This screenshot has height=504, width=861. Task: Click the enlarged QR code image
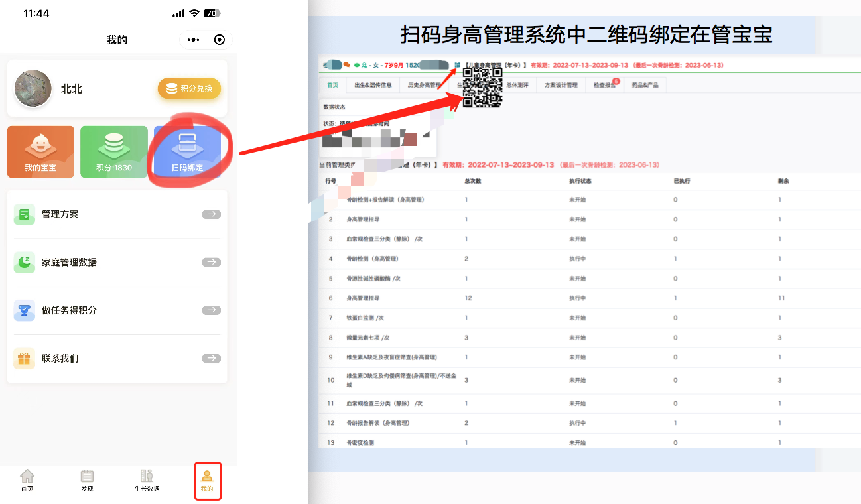[482, 88]
